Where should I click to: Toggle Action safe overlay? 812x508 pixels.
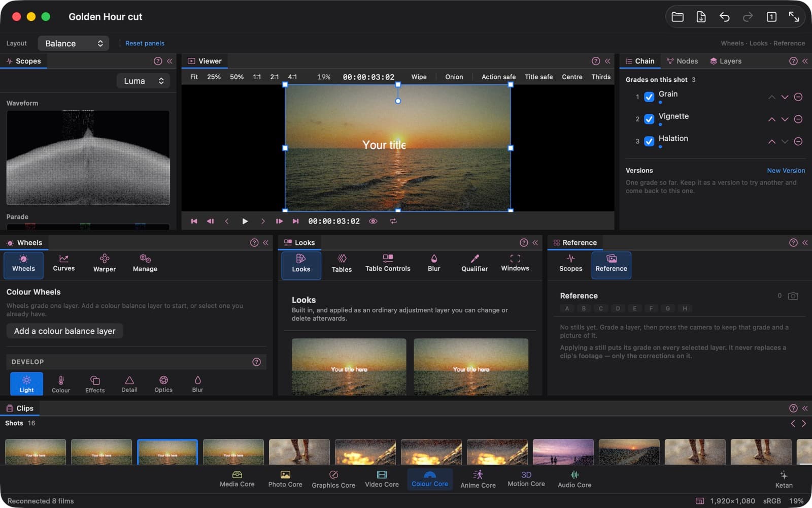click(x=498, y=77)
